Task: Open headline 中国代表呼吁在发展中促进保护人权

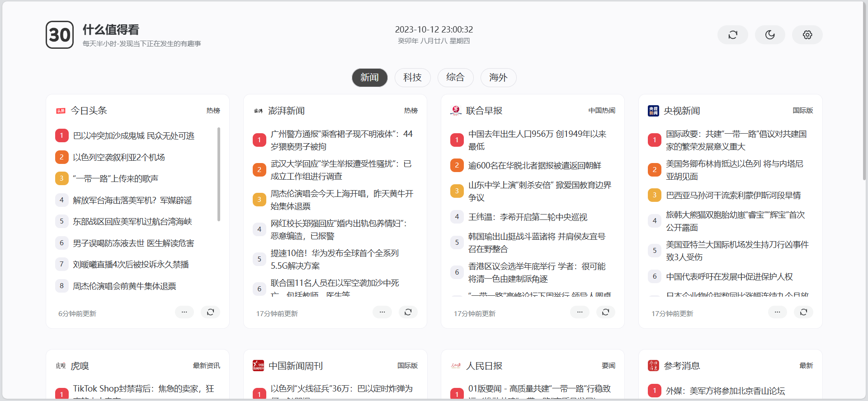Action: click(729, 276)
